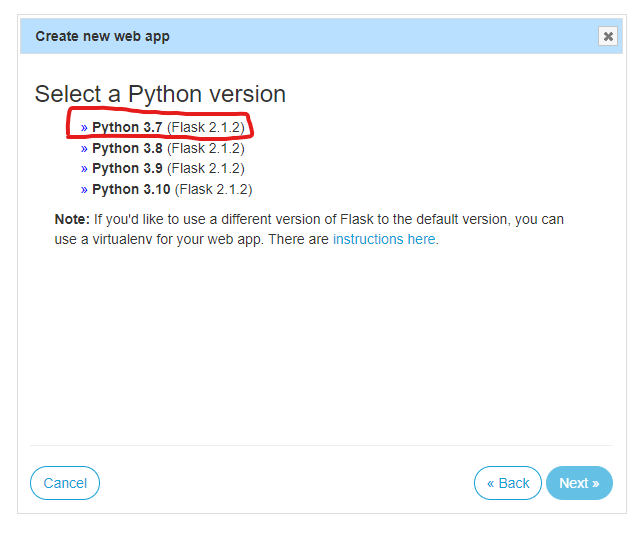Click the Cancel button
Screen dimensions: 639x534
65,483
